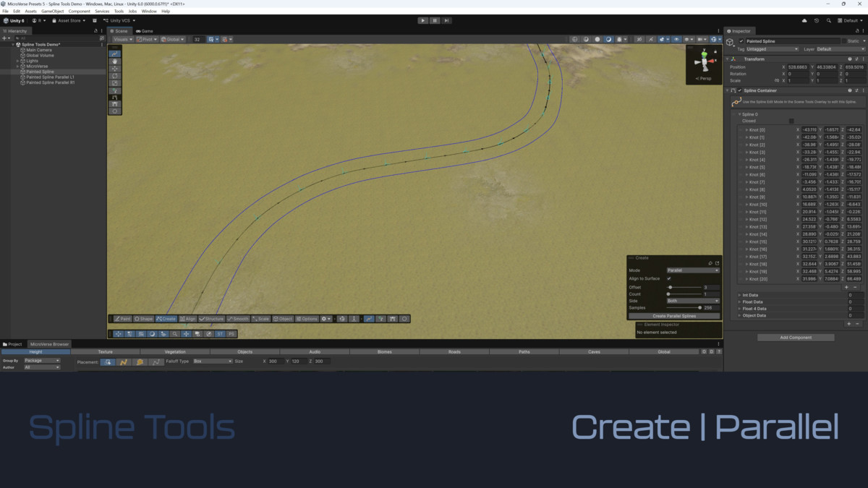The image size is (868, 488).
Task: Toggle Persp projection label on gizmo
Action: point(703,78)
